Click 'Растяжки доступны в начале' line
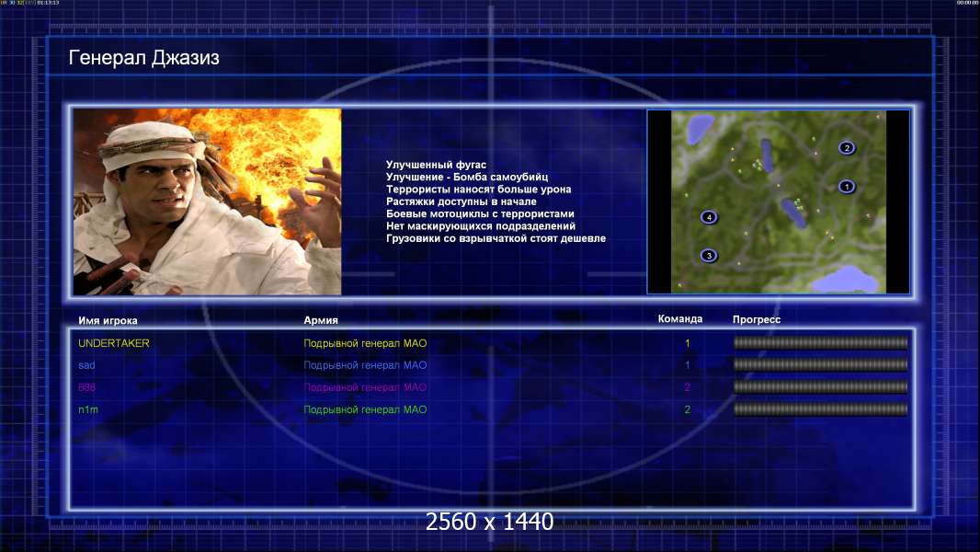Viewport: 980px width, 552px height. (461, 201)
